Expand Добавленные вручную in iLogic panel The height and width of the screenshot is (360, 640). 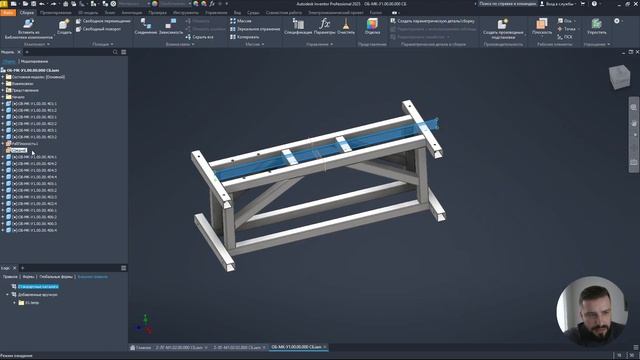(7, 295)
